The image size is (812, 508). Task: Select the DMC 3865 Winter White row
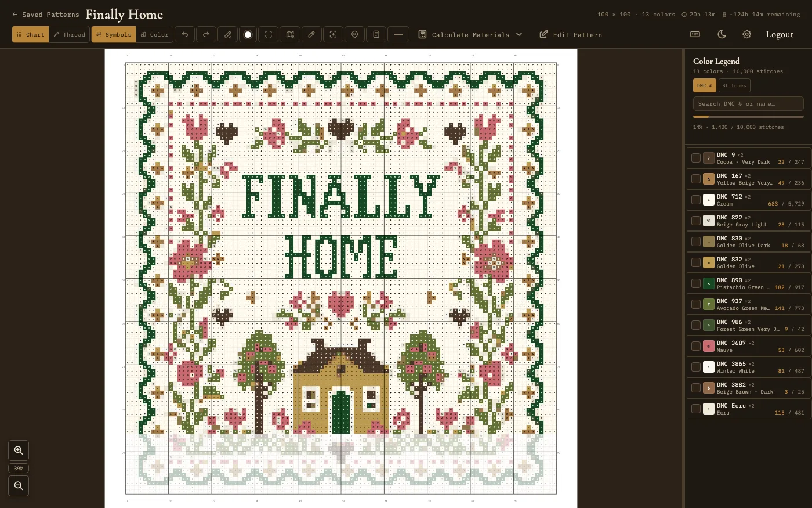(748, 367)
